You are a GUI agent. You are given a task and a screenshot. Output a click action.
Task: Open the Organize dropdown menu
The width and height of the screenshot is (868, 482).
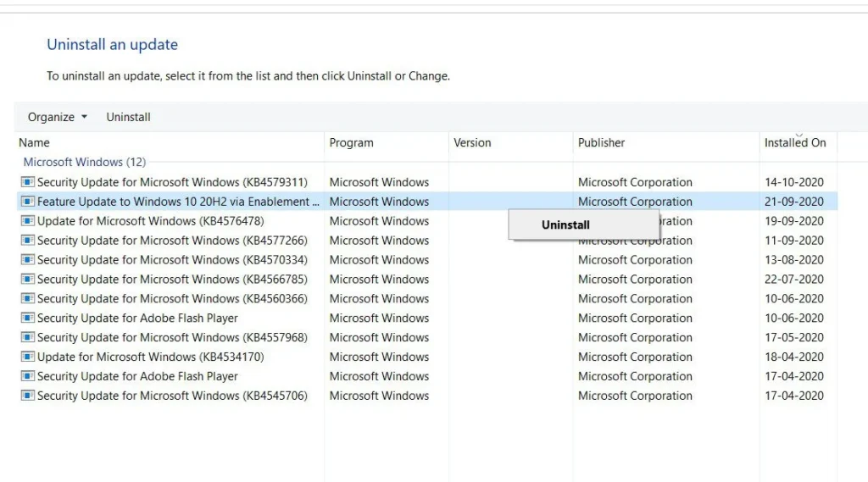[x=58, y=117]
